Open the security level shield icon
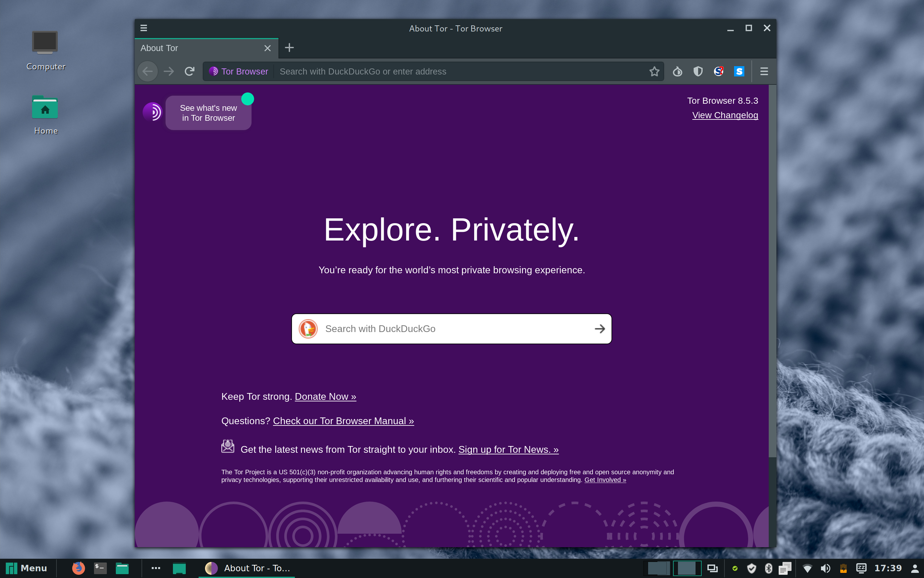924x578 pixels. click(x=698, y=72)
